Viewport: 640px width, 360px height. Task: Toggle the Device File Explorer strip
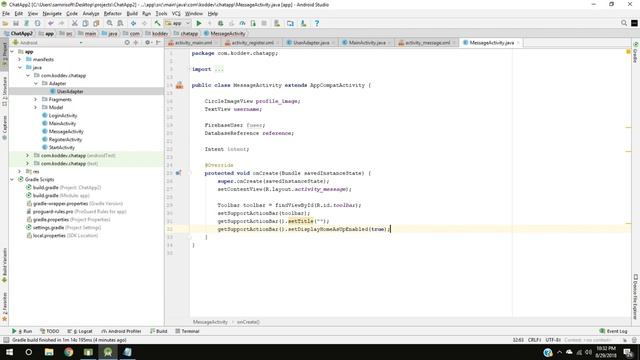click(636, 297)
